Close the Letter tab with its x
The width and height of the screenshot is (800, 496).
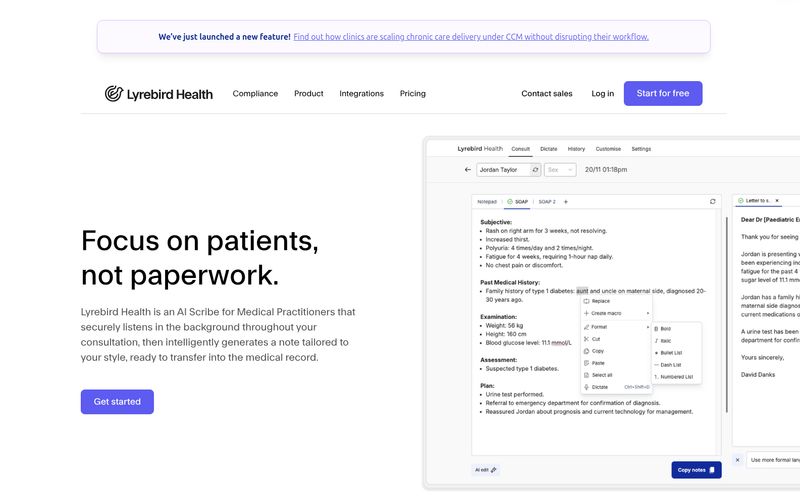[x=777, y=201]
